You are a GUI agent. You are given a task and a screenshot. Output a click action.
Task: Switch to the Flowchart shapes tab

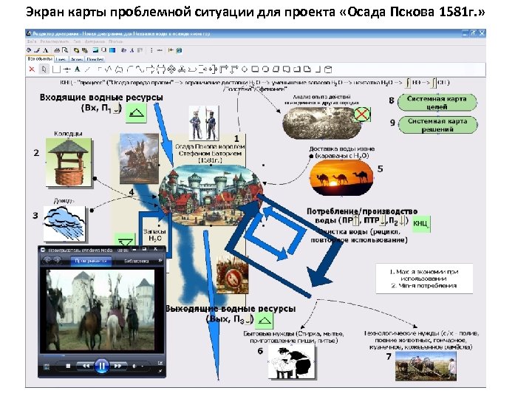[x=95, y=59]
